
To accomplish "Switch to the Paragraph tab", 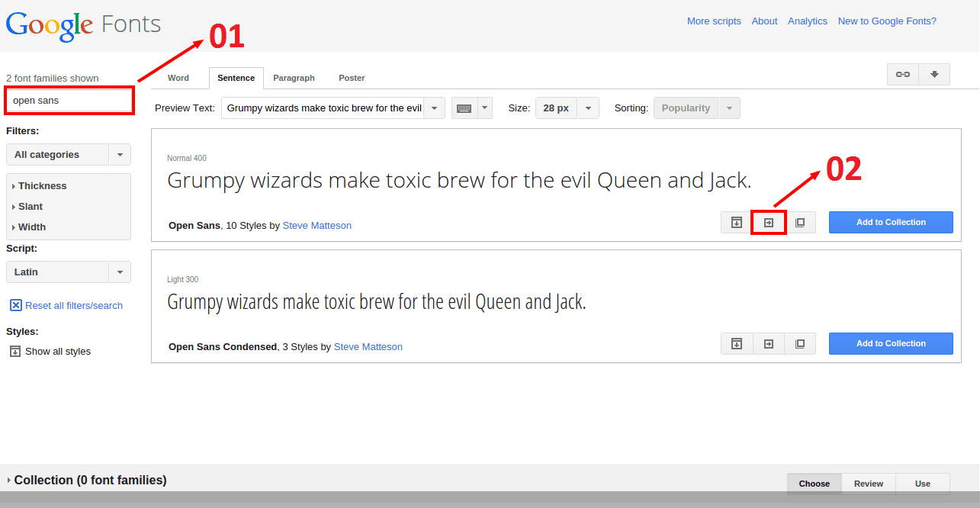I will [294, 78].
